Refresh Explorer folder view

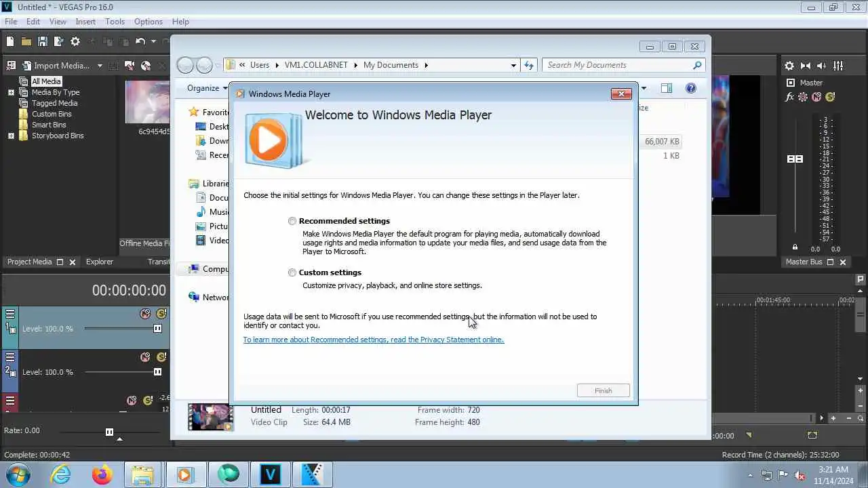(530, 65)
